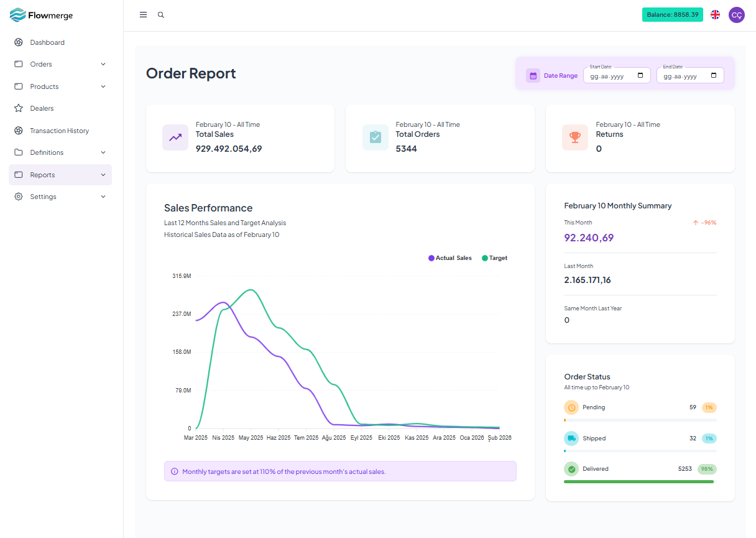Viewport: 756px width, 538px height.
Task: Click the Date Range calendar icon
Action: (533, 76)
